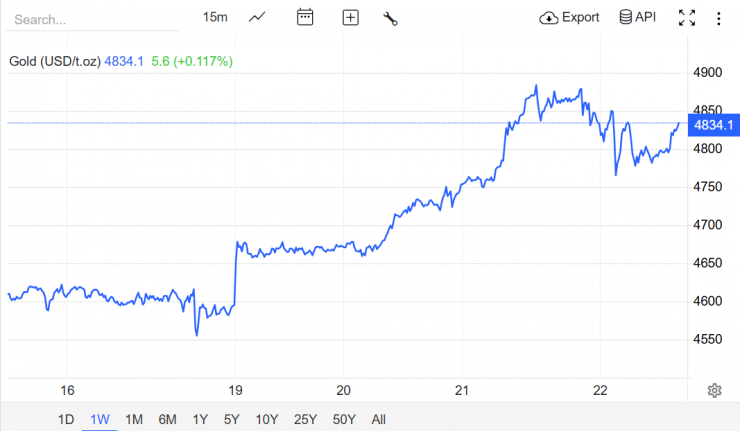740x431 pixels.
Task: Click the Export cloud download button
Action: [569, 17]
